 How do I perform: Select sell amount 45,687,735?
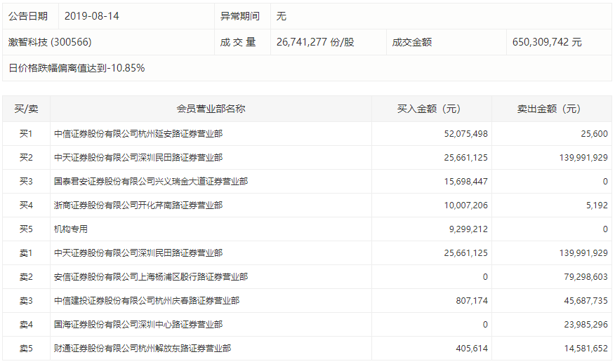point(586,301)
